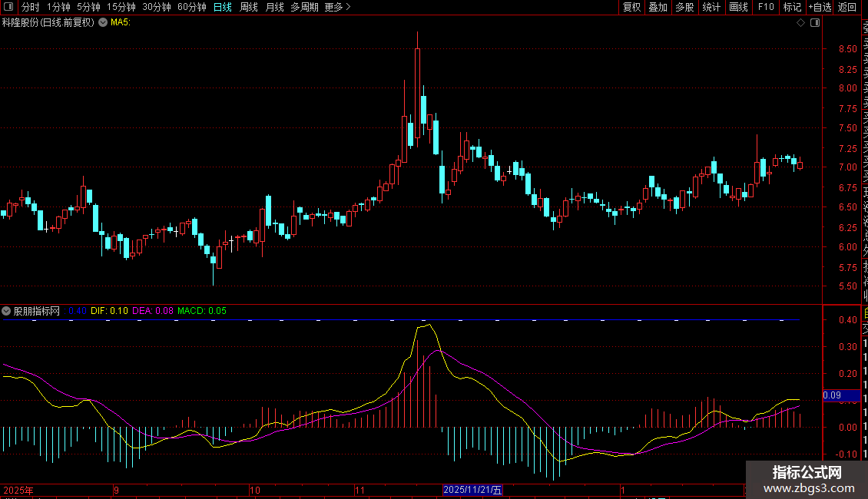Click the 2025/11/21 date marker on time axis
Screen dimensions: 868x499
point(473,490)
